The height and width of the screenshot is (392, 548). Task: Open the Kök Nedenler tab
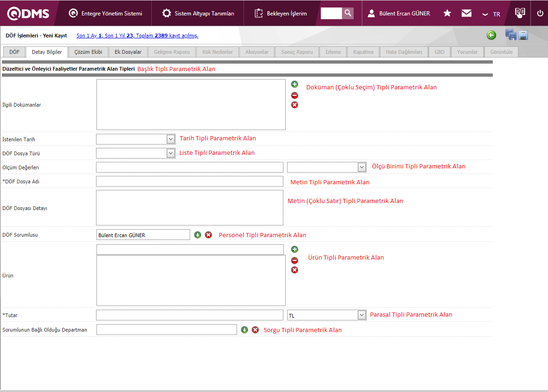(217, 52)
